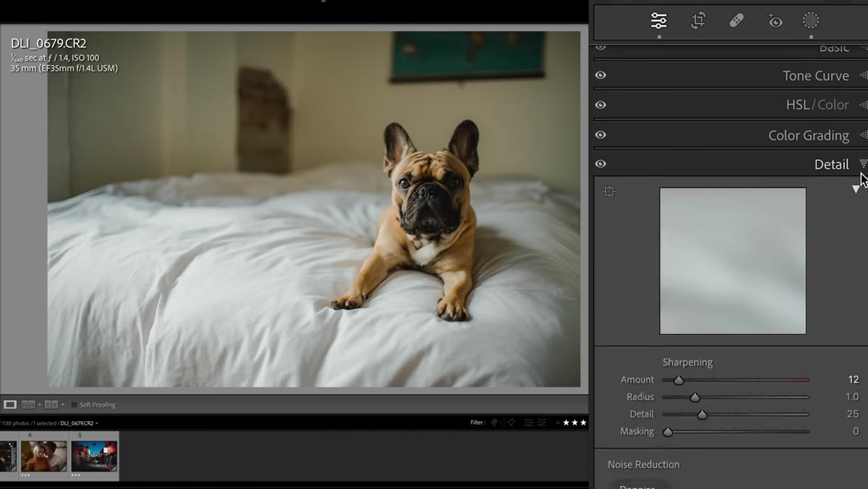
Task: Toggle Detail panel visibility eye
Action: (600, 164)
